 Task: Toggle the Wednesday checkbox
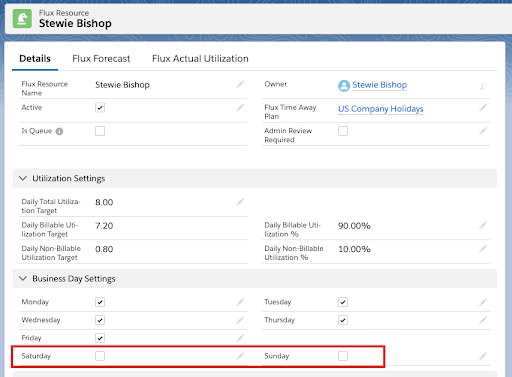tap(100, 320)
